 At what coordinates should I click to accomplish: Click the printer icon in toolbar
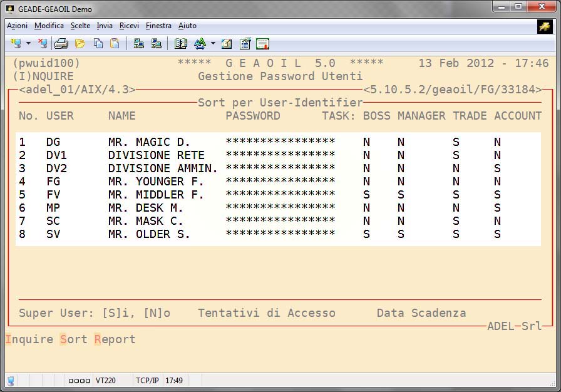pos(61,44)
